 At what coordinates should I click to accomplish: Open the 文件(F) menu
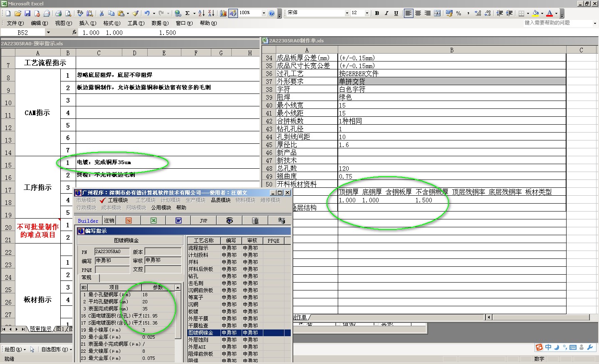tap(15, 23)
